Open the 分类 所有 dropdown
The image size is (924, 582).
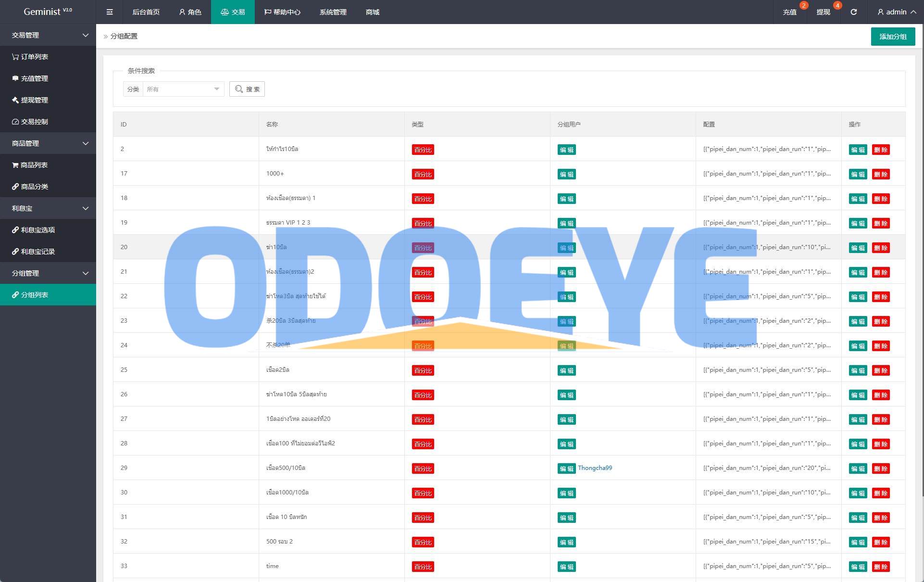point(183,89)
